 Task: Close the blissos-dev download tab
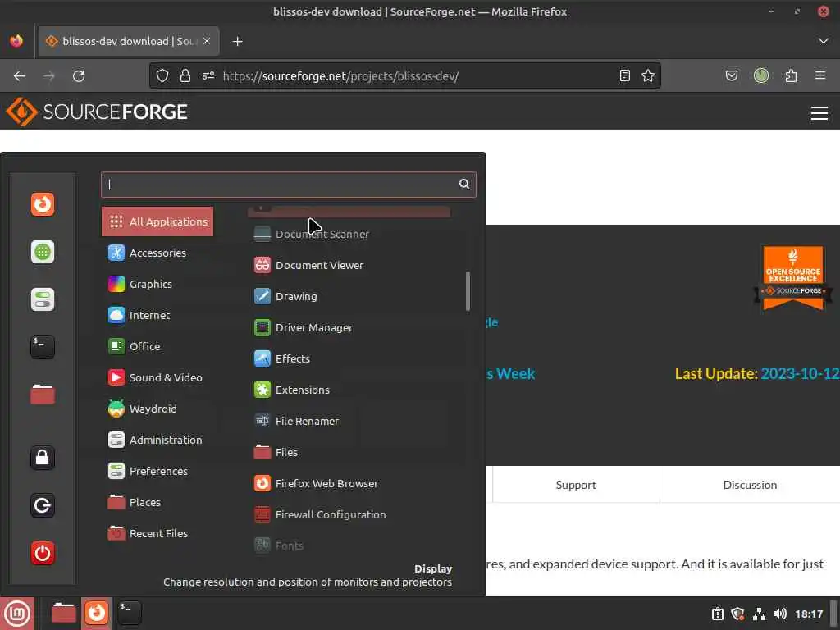pyautogui.click(x=207, y=41)
